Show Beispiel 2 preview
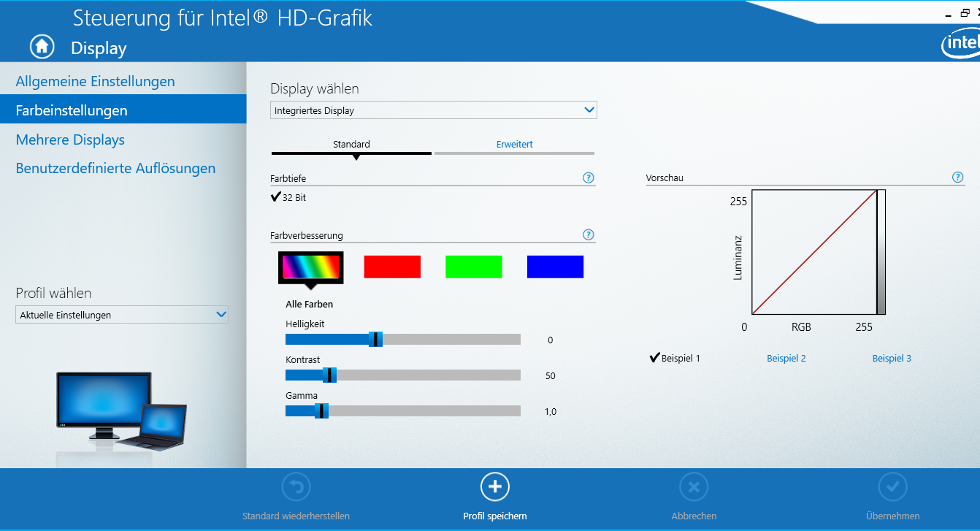The width and height of the screenshot is (980, 531). tap(786, 359)
